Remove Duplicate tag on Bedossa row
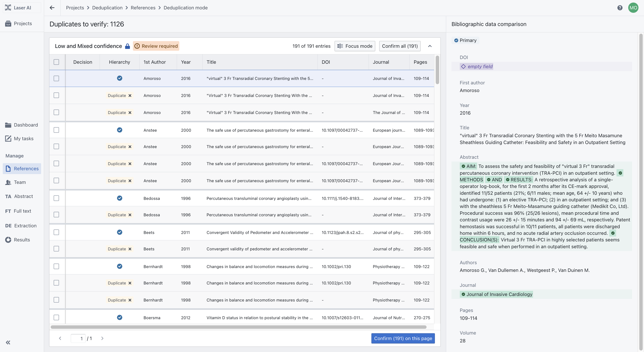Image resolution: width=644 pixels, height=352 pixels. pyautogui.click(x=130, y=215)
